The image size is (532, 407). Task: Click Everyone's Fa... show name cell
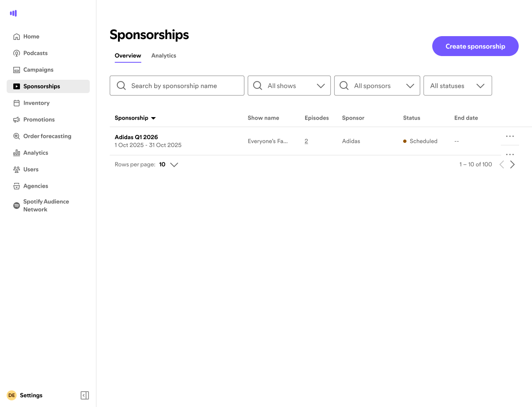pos(268,141)
